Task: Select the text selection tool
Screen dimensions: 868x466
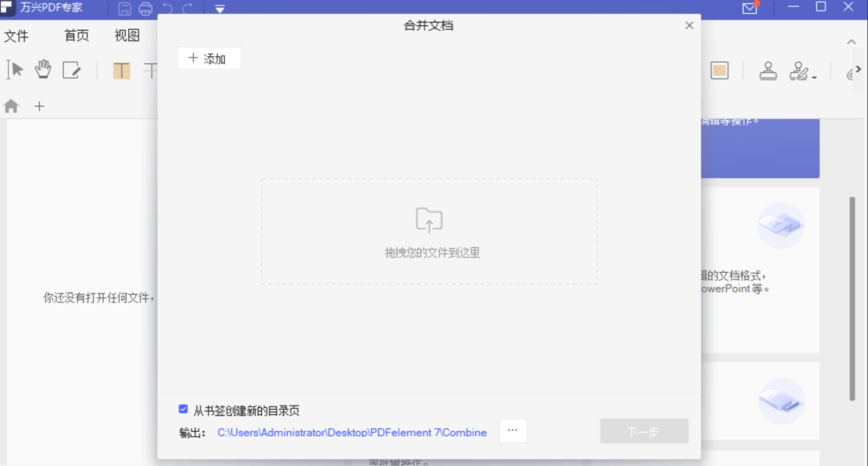Action: pyautogui.click(x=14, y=69)
